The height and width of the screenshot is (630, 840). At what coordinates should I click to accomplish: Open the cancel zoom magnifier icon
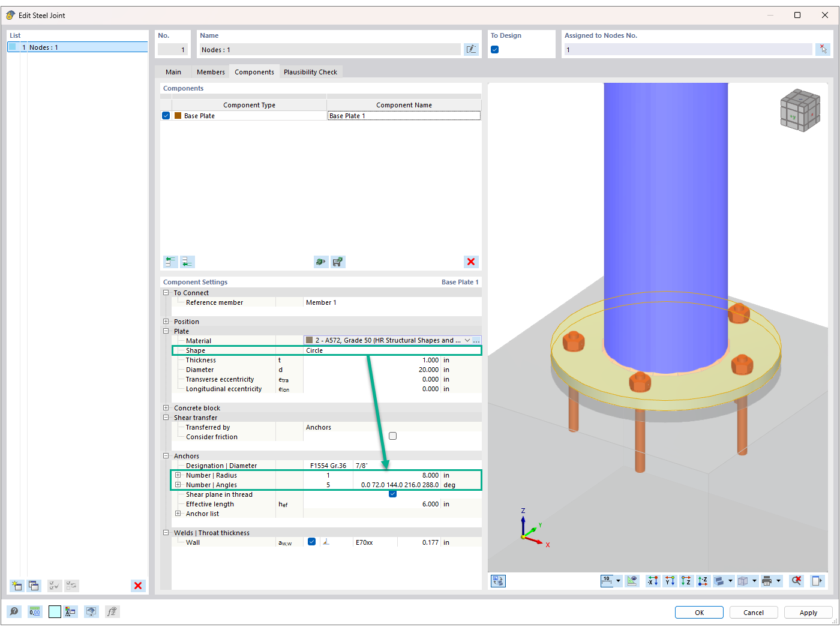coord(796,581)
